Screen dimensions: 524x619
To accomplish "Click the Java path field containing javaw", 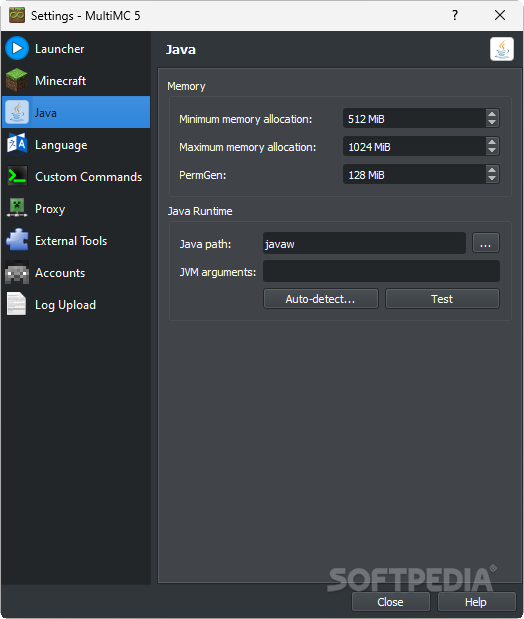I will [x=364, y=243].
